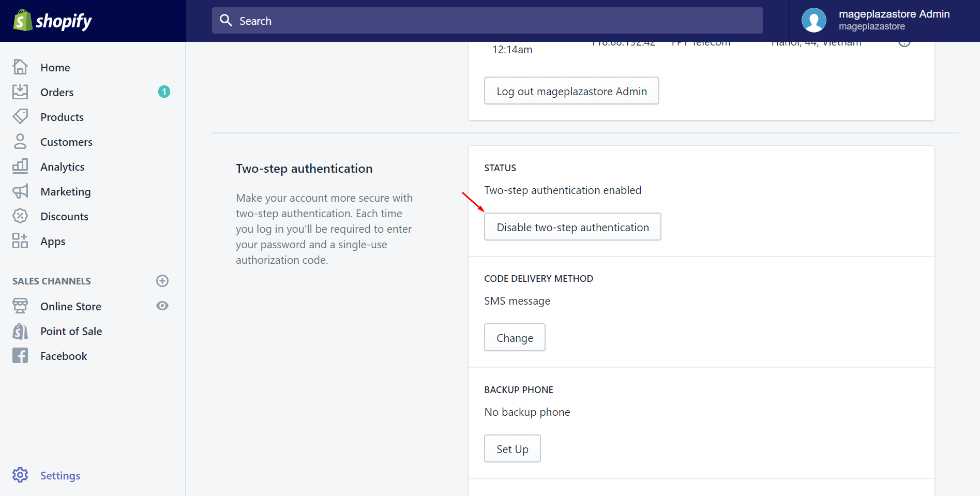The width and height of the screenshot is (980, 496).
Task: Click the Analytics bar chart icon
Action: (20, 166)
